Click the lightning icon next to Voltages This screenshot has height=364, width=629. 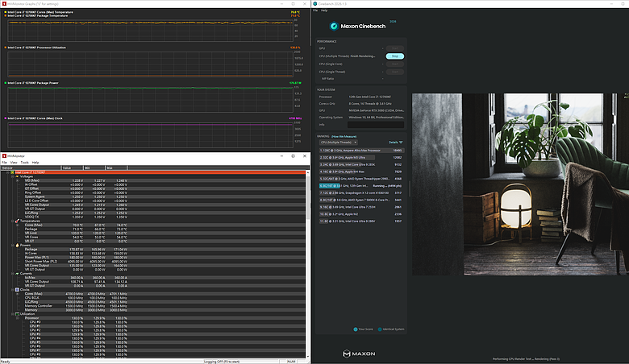pos(17,176)
